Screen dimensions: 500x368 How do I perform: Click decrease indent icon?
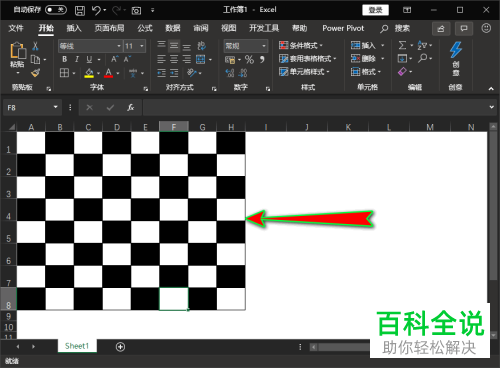(x=161, y=73)
